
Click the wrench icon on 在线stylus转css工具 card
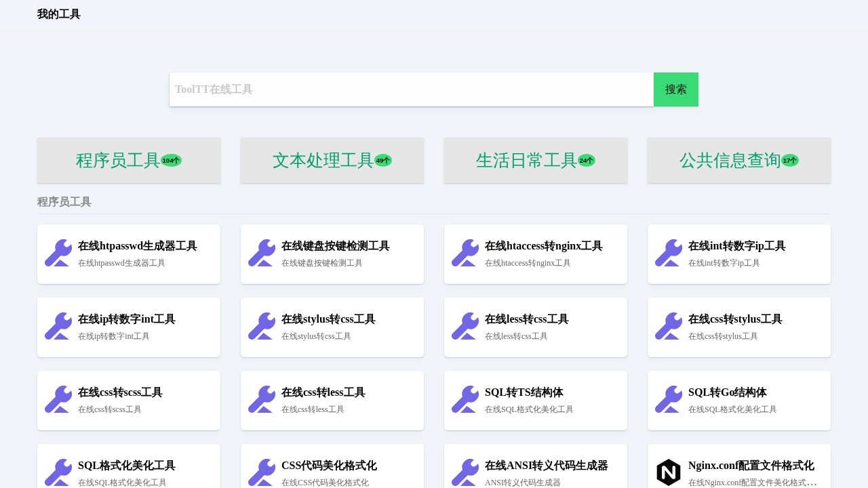tap(261, 326)
